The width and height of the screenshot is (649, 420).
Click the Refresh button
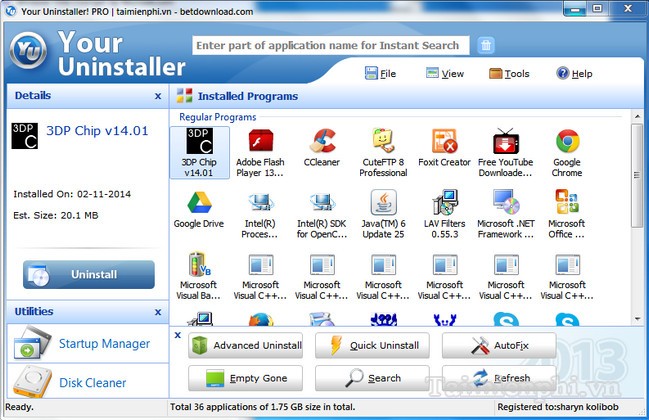(499, 378)
